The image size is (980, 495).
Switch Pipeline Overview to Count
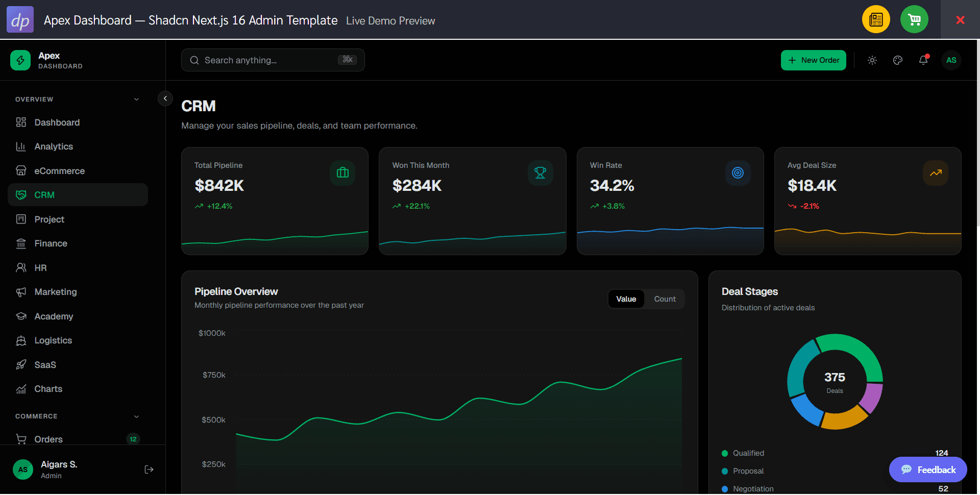(665, 299)
